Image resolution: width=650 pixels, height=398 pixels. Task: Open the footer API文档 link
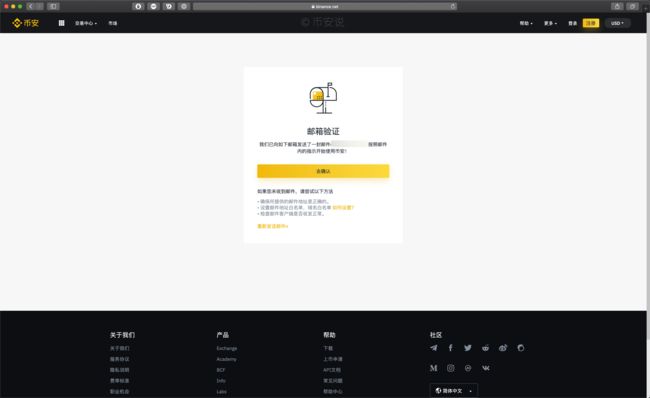point(332,370)
